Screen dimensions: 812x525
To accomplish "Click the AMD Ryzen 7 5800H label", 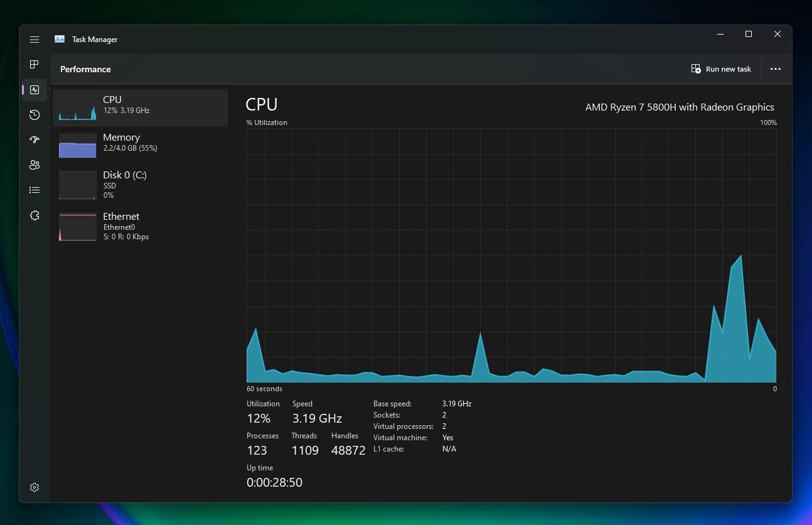I will (680, 107).
